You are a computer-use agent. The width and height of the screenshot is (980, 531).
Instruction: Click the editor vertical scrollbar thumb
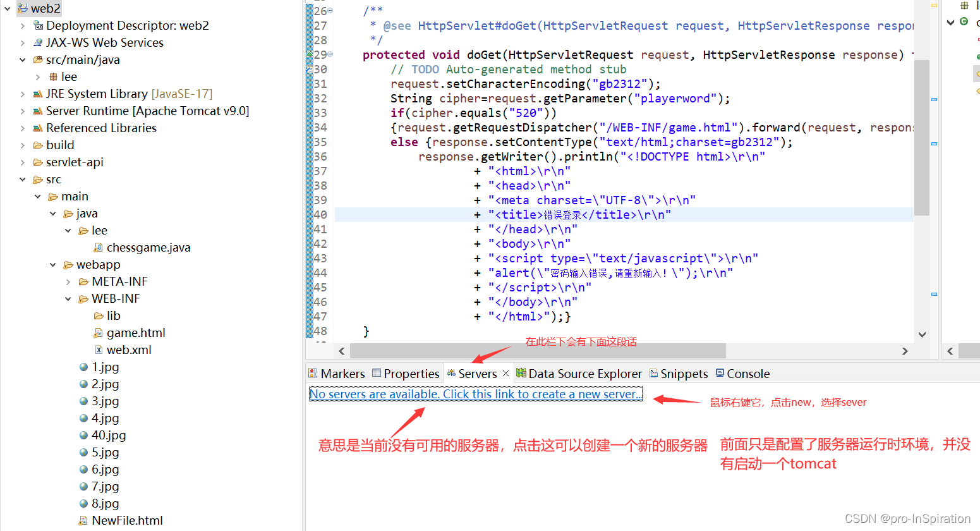point(922,138)
